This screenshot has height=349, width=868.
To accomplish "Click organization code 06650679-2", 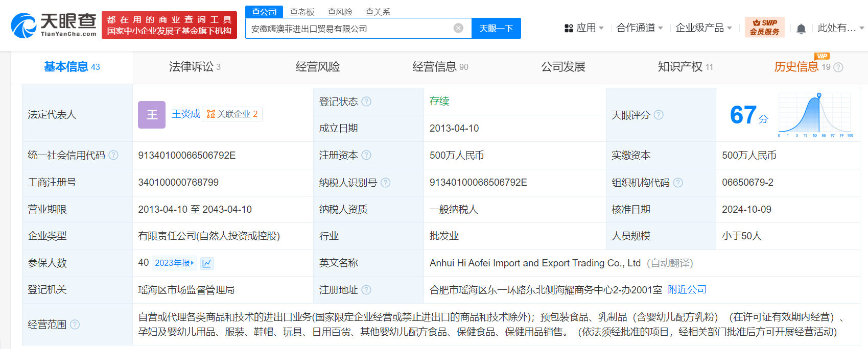I will pyautogui.click(x=747, y=182).
